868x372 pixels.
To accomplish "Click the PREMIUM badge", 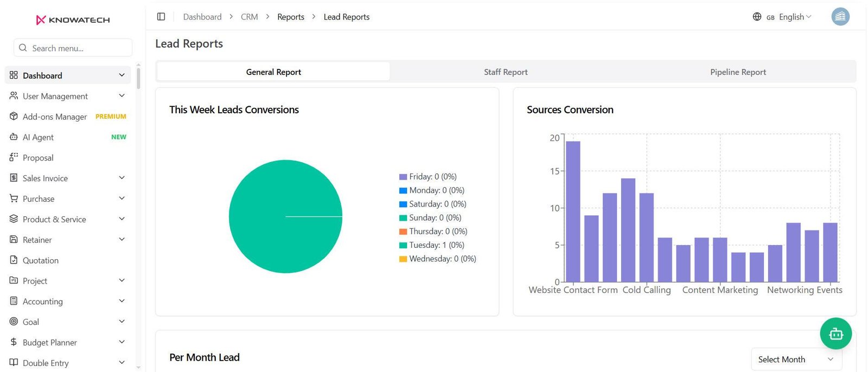I will tap(111, 117).
